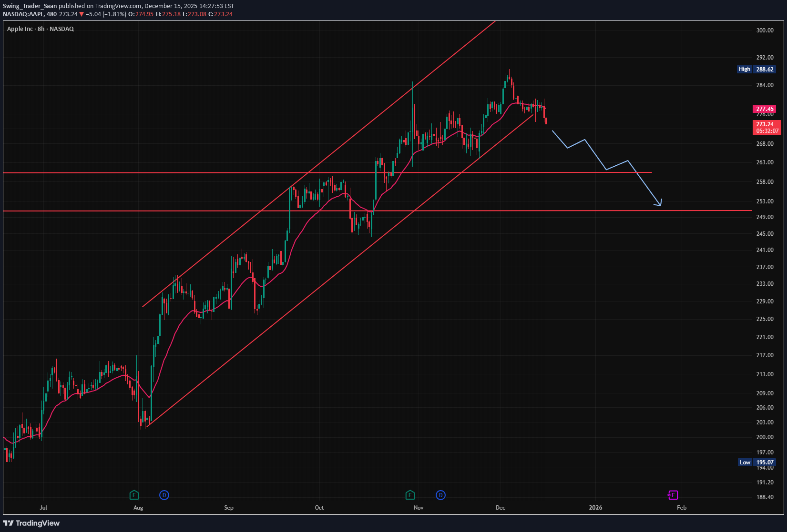The height and width of the screenshot is (532, 787).
Task: Click the Apple Inc · 8h · NASDAQ chart title
Action: click(40, 29)
